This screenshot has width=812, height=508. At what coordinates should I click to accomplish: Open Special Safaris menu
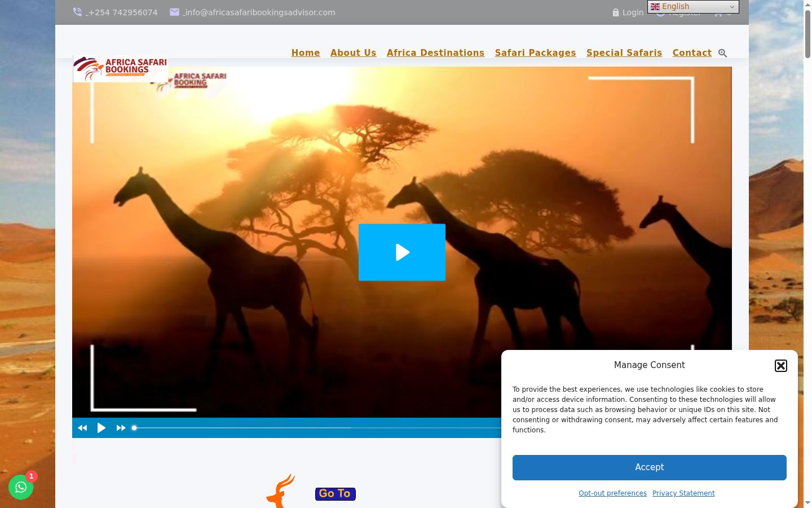point(624,52)
